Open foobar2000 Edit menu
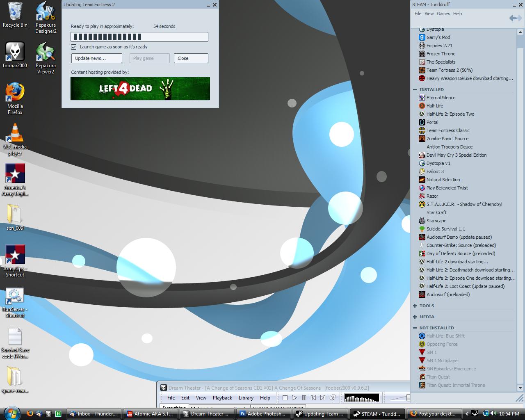 (185, 398)
